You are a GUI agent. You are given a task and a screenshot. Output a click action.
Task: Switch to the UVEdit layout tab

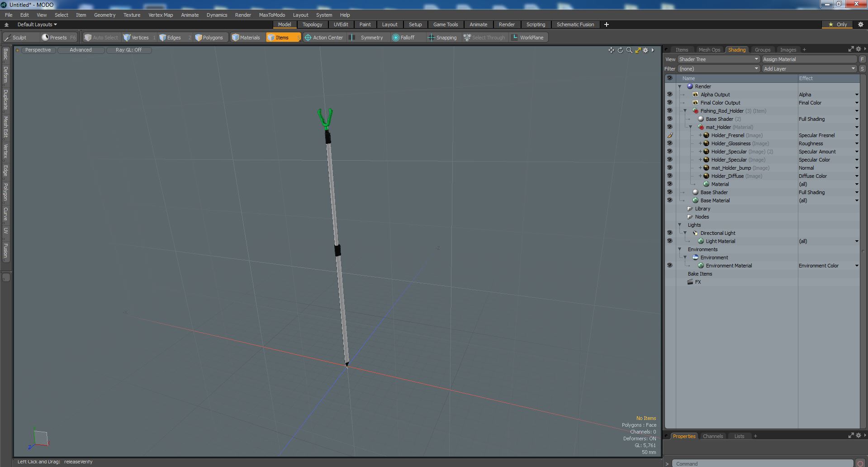[x=341, y=24]
